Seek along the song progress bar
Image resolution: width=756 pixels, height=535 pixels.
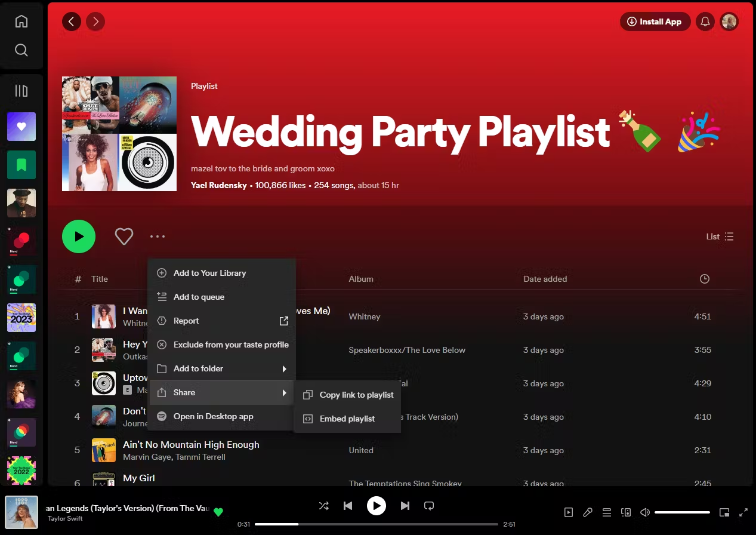coord(377,524)
